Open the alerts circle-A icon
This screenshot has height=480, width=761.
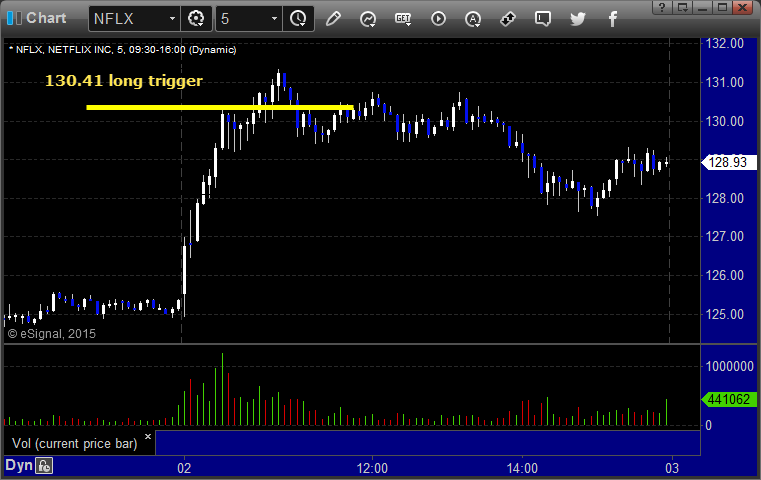coord(473,19)
